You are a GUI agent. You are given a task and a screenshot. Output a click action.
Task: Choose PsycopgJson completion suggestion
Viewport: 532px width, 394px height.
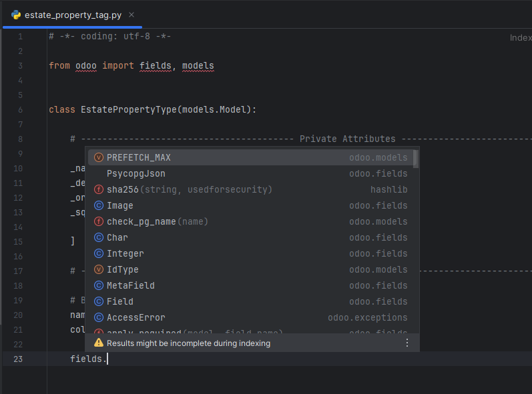tap(251, 173)
